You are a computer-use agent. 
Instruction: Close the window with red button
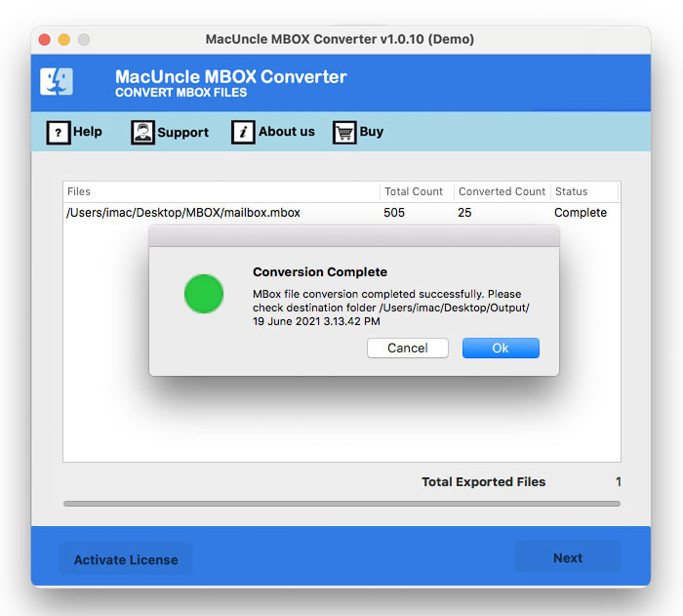45,40
